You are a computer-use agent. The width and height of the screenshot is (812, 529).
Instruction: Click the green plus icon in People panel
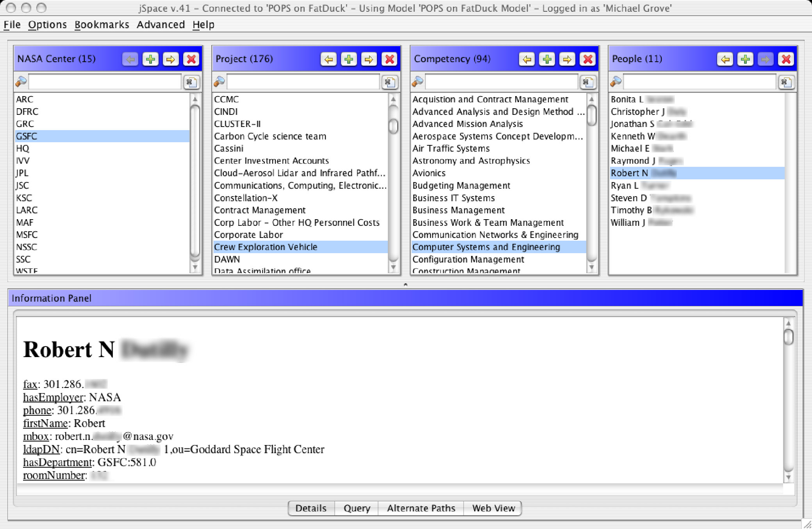coord(745,59)
